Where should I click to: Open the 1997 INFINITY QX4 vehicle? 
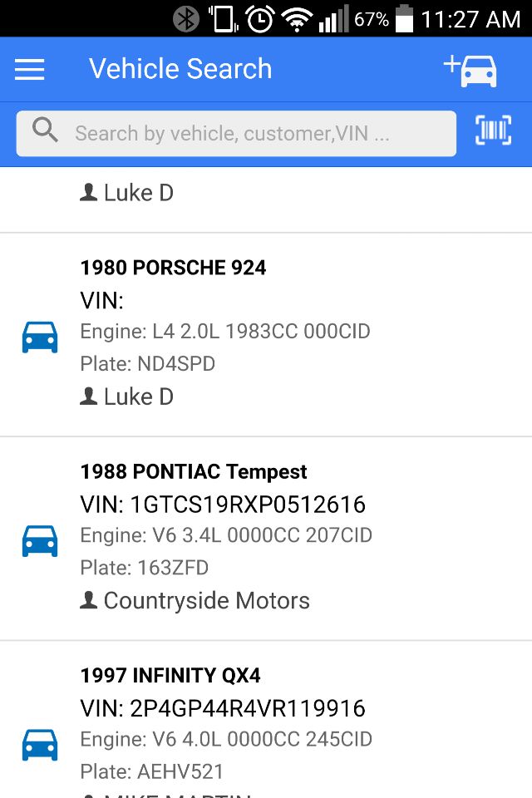(170, 676)
